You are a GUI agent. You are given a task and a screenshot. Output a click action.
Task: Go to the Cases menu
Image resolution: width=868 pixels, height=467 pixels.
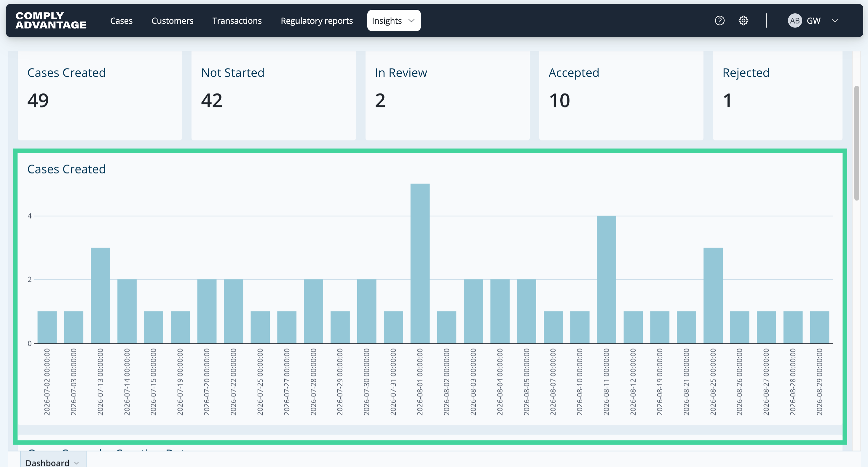click(x=121, y=20)
